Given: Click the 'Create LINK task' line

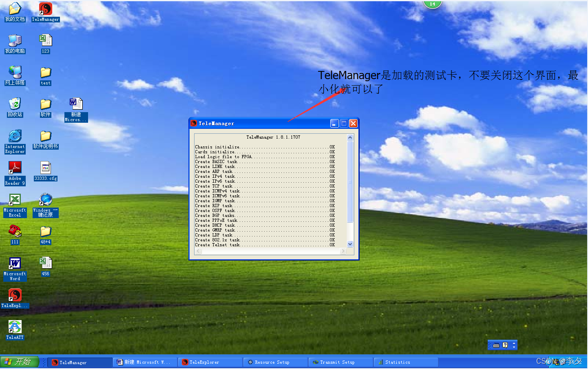Looking at the screenshot, I should pos(265,167).
